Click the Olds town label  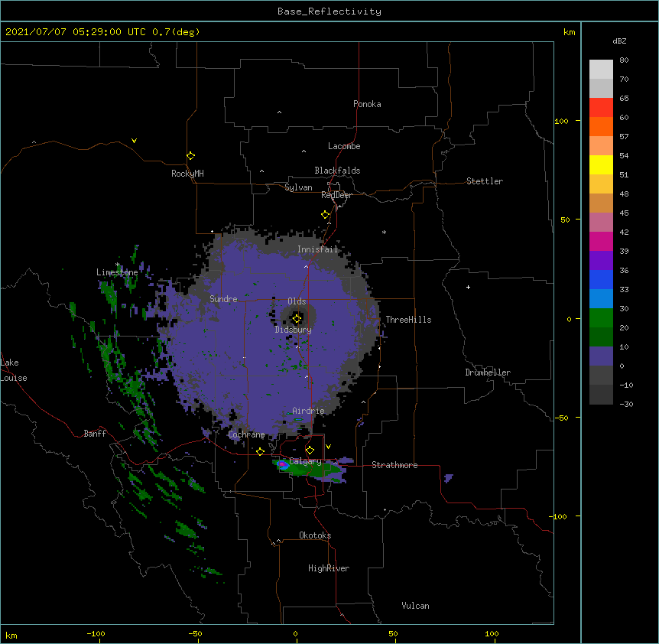pyautogui.click(x=297, y=301)
